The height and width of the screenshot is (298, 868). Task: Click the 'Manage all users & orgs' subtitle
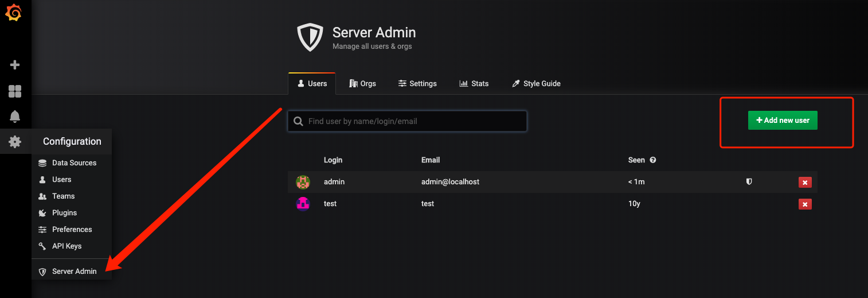(372, 47)
